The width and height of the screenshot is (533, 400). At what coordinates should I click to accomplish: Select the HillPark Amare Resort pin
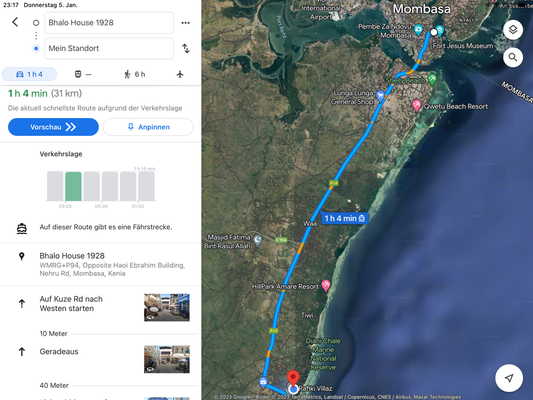pyautogui.click(x=326, y=286)
